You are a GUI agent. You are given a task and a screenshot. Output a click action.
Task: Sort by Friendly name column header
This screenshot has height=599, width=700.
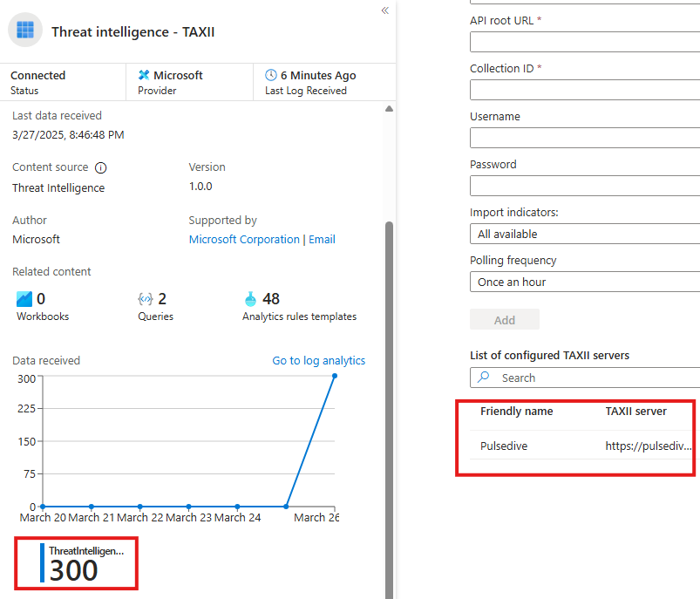click(517, 411)
